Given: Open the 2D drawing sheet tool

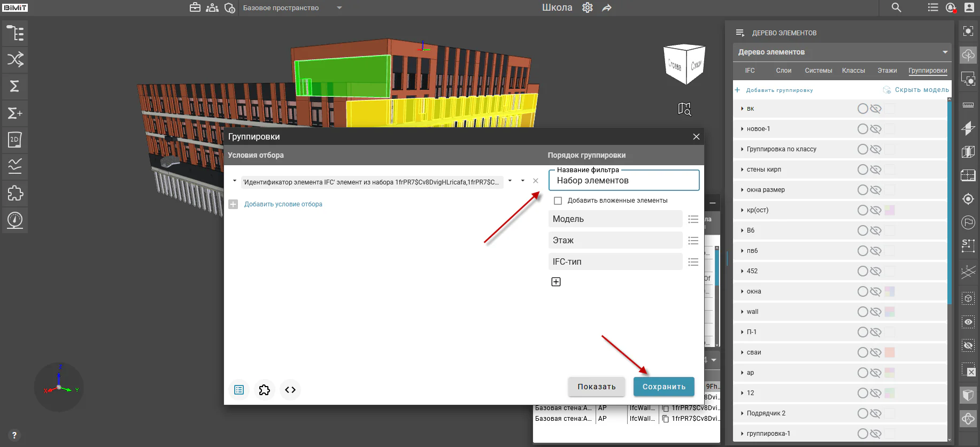Looking at the screenshot, I should pyautogui.click(x=15, y=140).
